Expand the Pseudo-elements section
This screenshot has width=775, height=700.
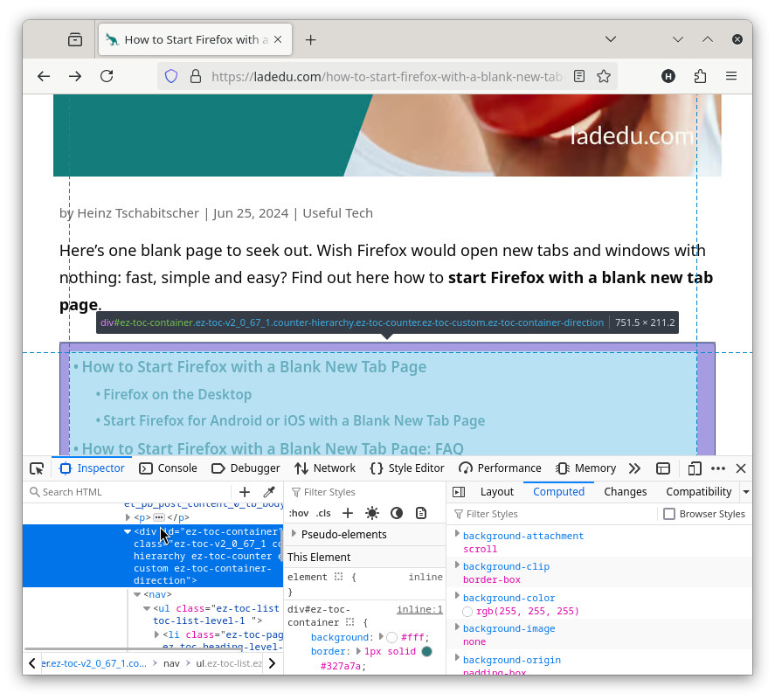[x=294, y=534]
